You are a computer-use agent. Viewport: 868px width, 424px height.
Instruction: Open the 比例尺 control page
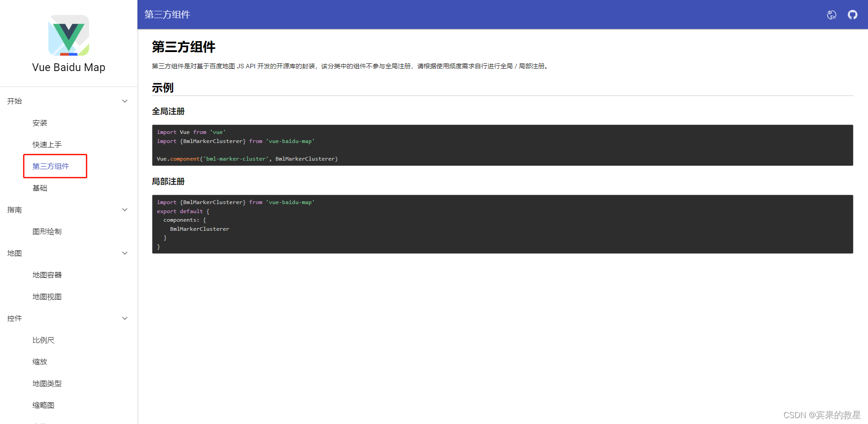coord(43,340)
